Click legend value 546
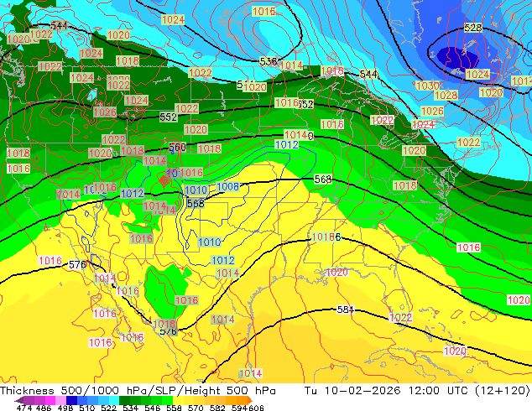 [x=153, y=408]
